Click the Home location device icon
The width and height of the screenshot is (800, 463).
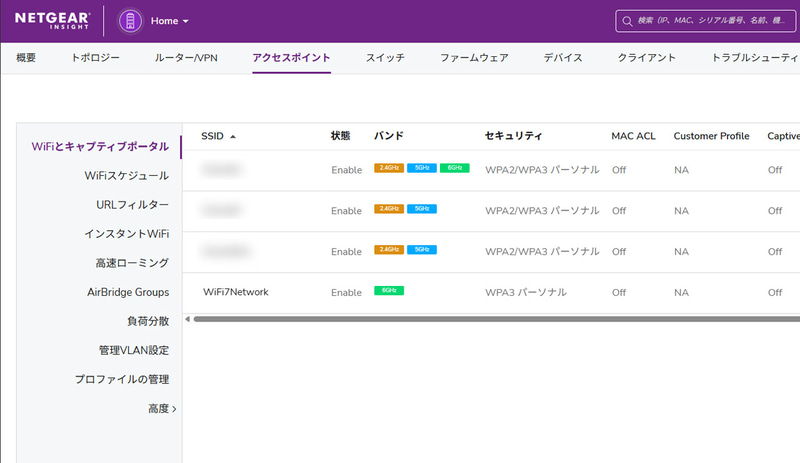coord(130,21)
